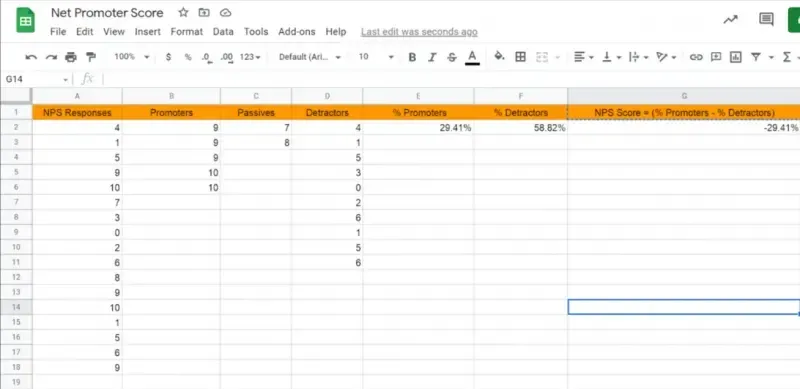Expand the Default (Arial) font dropdown
The width and height of the screenshot is (800, 389).
[x=310, y=57]
